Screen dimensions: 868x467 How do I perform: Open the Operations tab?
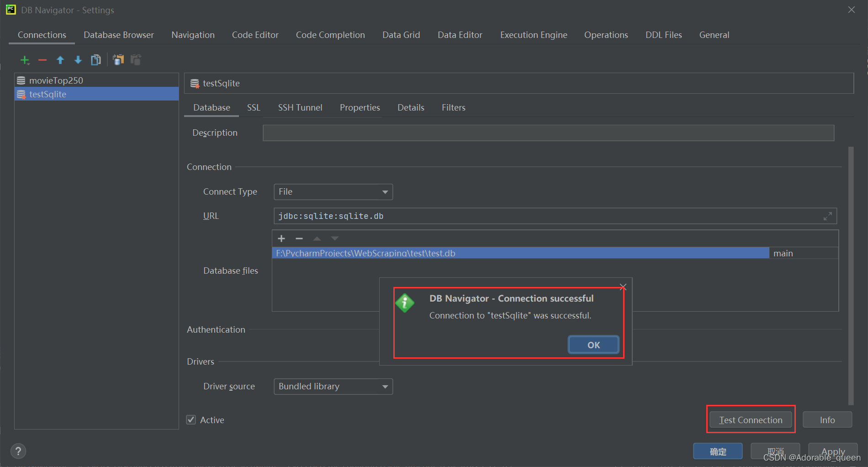[606, 35]
